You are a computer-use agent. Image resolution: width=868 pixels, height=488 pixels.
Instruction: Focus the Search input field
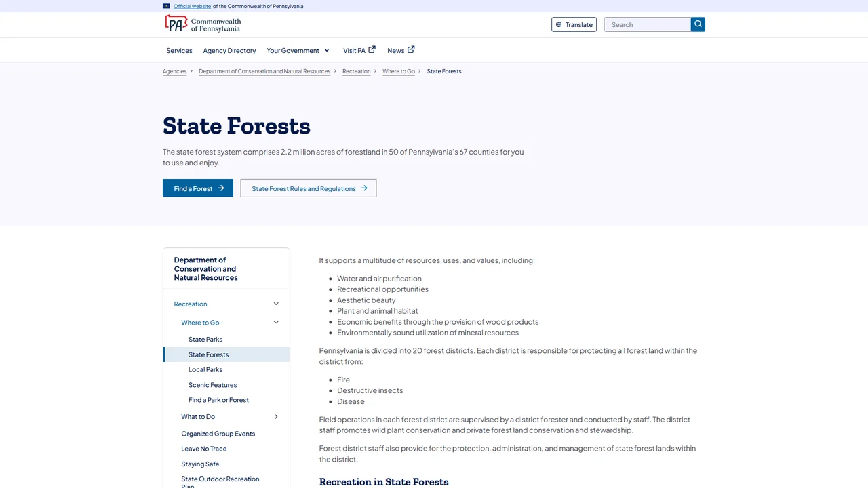click(x=648, y=24)
